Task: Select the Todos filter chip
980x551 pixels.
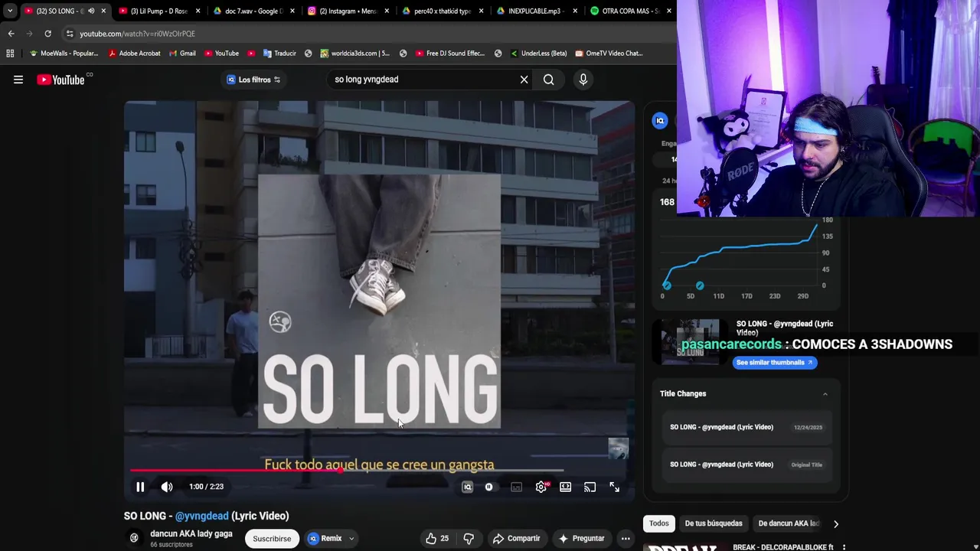Action: pyautogui.click(x=659, y=523)
